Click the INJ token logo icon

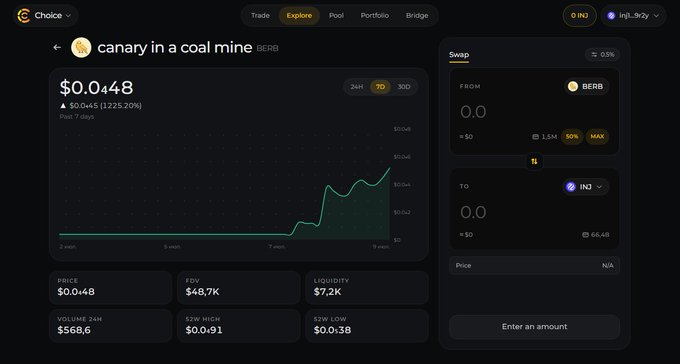571,187
